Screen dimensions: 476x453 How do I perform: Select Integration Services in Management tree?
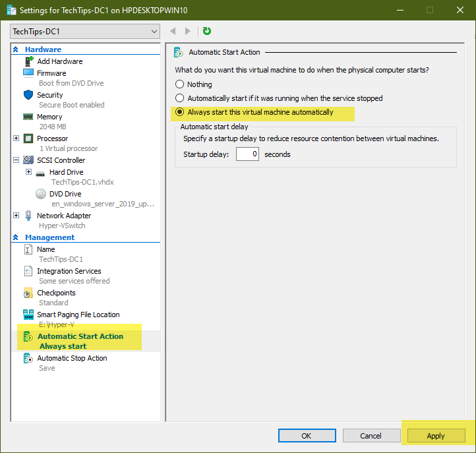pos(69,271)
